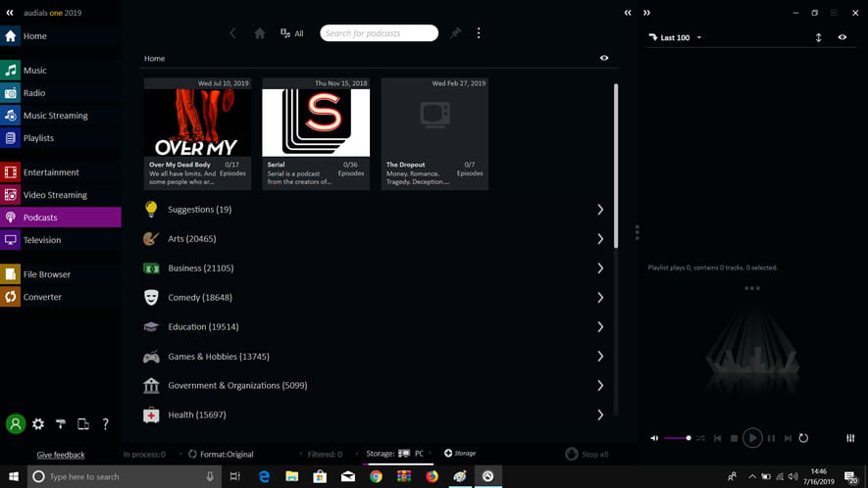Screen dimensions: 868x488
Task: Open the user account icon
Action: (x=15, y=424)
